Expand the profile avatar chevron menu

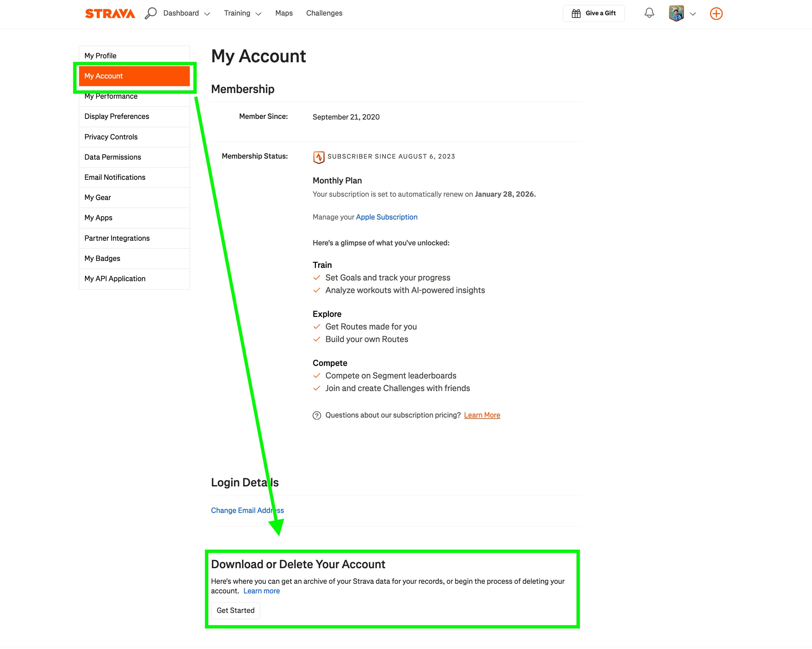pyautogui.click(x=692, y=14)
